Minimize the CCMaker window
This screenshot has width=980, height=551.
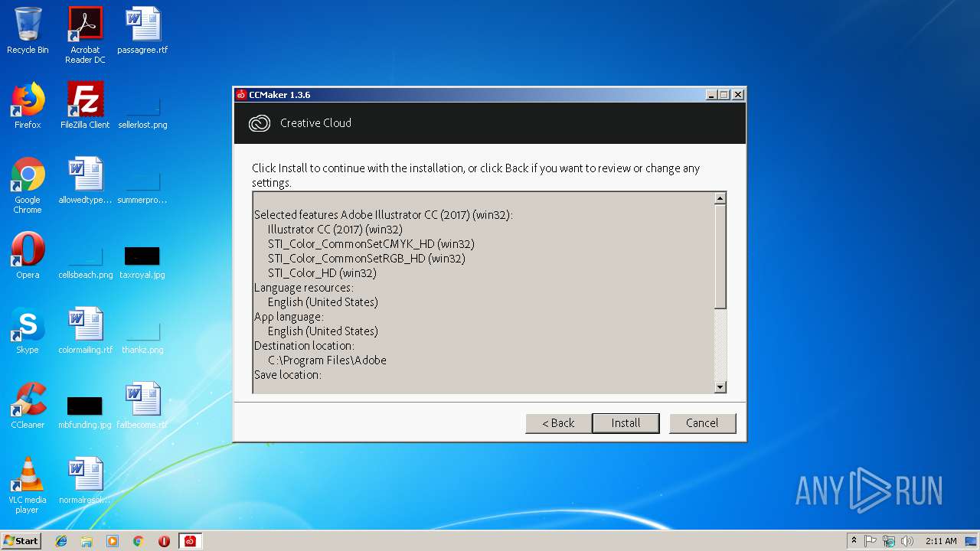tap(711, 95)
